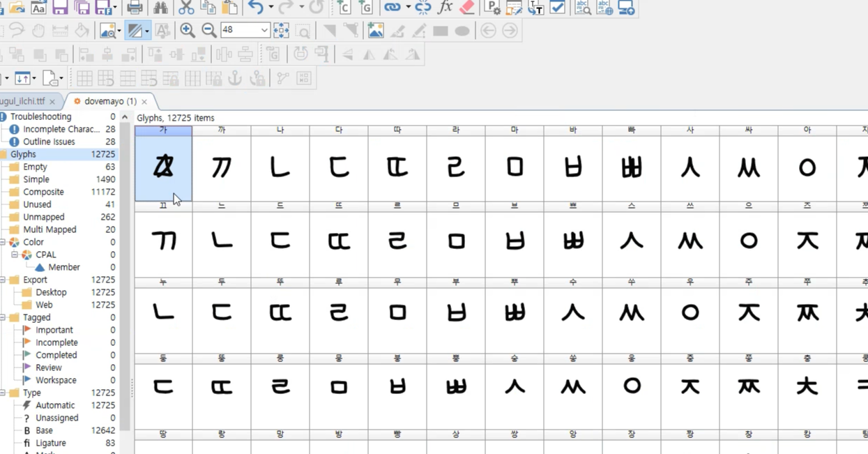Open the sort order dropdown arrow
Image resolution: width=868 pixels, height=454 pixels.
pyautogui.click(x=34, y=78)
